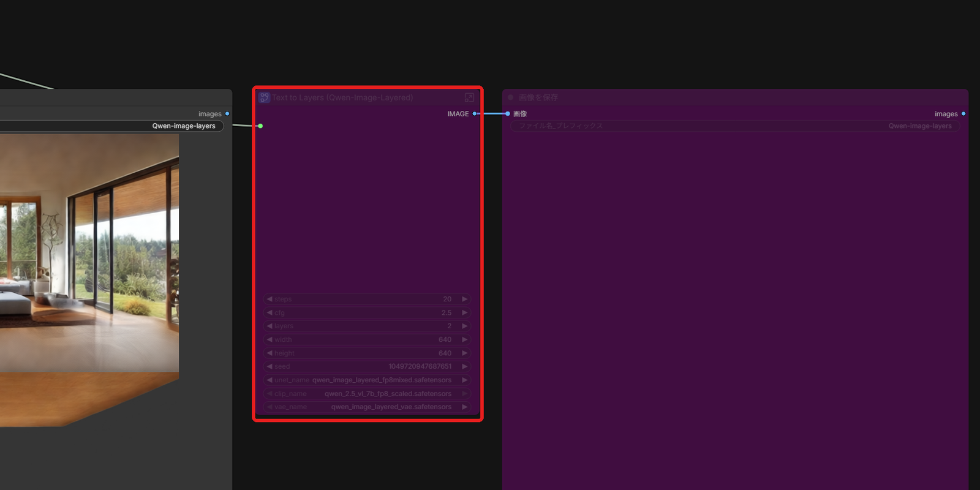Viewport: 980px width, 490px height.
Task: Open the clip_name model dropdown
Action: (367, 393)
